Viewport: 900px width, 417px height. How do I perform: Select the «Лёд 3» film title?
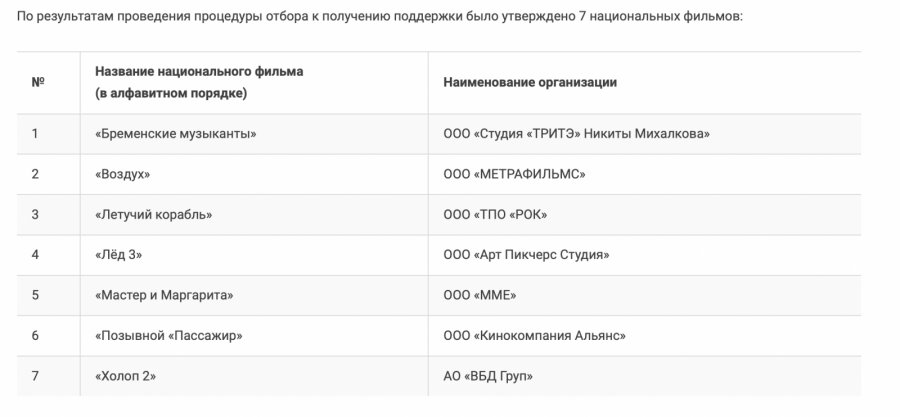coord(119,255)
